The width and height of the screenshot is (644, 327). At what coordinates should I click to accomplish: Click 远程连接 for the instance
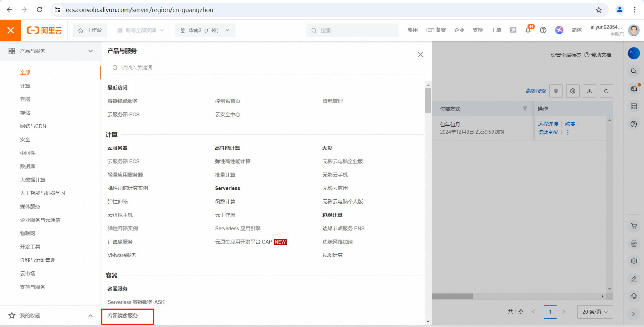tap(548, 124)
